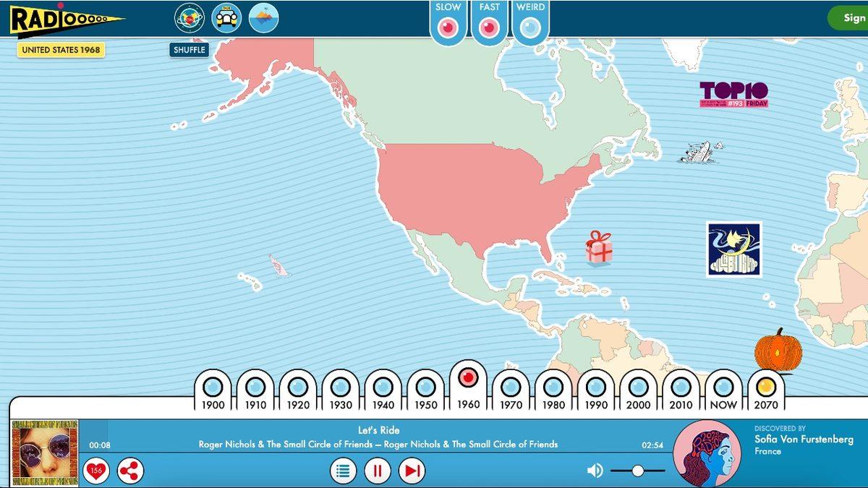Adjust the volume slider knob
This screenshot has height=488, width=868.
(x=637, y=471)
